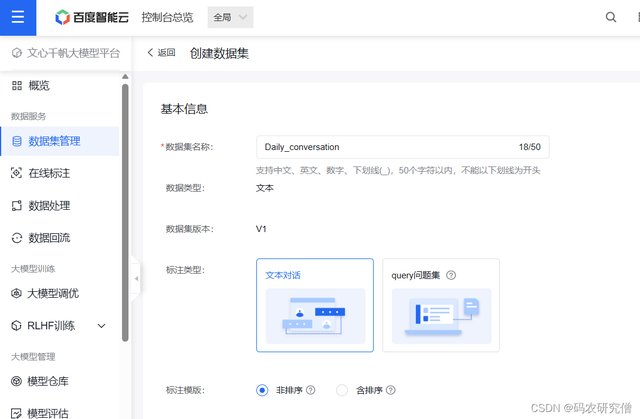Click the search magnifier icon
Image resolution: width=640 pixels, height=419 pixels.
click(611, 17)
